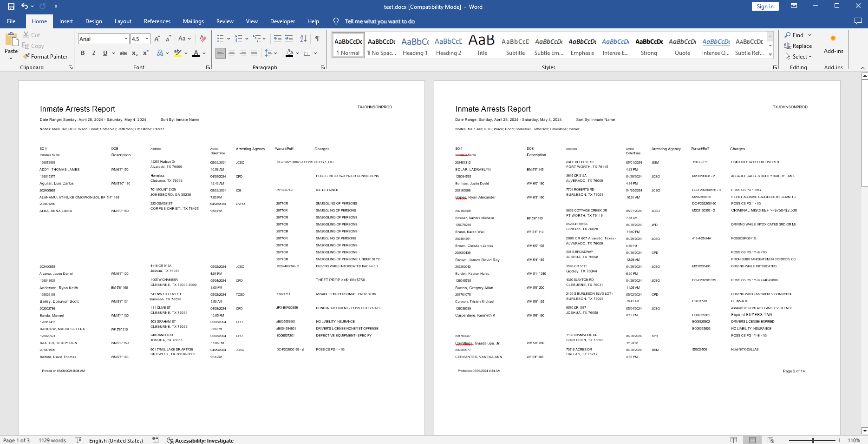Image resolution: width=868 pixels, height=444 pixels.
Task: Click the Sign in button
Action: click(765, 7)
